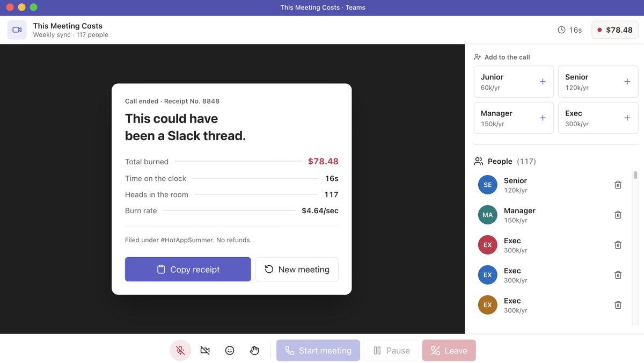
Task: Click the Add to the call icon
Action: click(x=477, y=57)
